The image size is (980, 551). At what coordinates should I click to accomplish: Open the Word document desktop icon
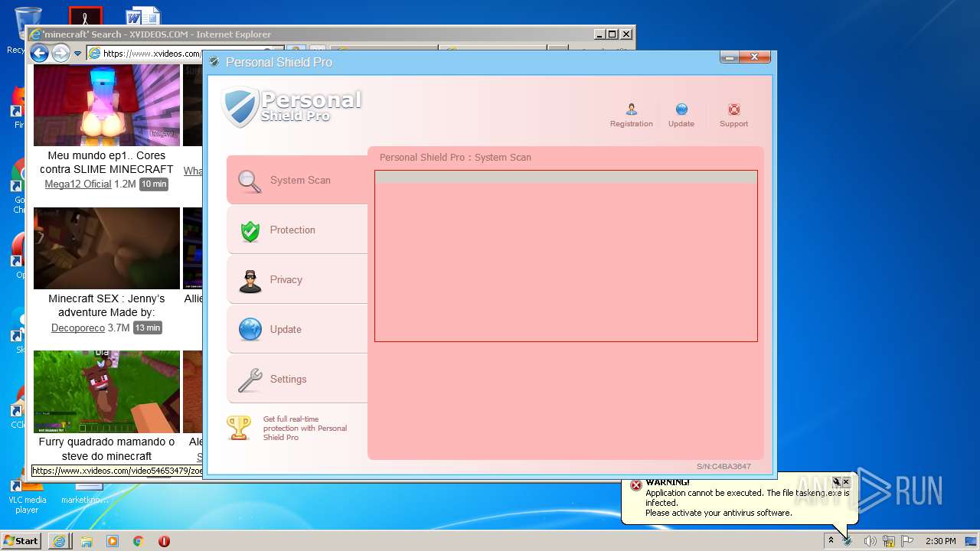point(143,17)
